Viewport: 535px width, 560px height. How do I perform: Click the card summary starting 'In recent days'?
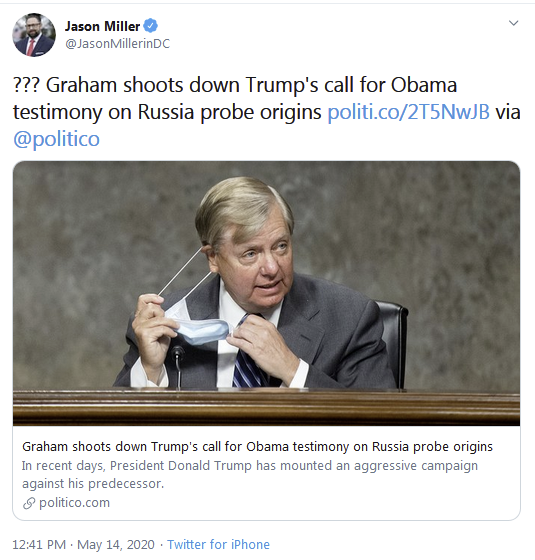250,474
